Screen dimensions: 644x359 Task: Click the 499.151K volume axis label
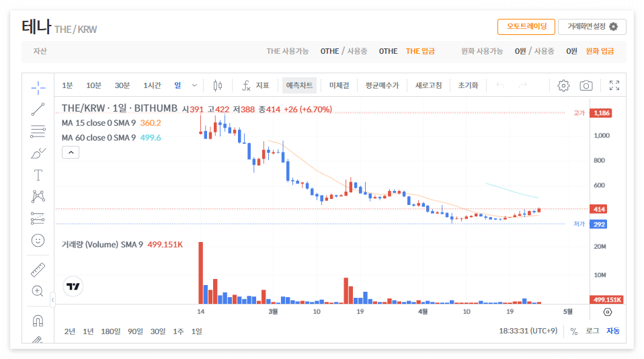pos(607,299)
